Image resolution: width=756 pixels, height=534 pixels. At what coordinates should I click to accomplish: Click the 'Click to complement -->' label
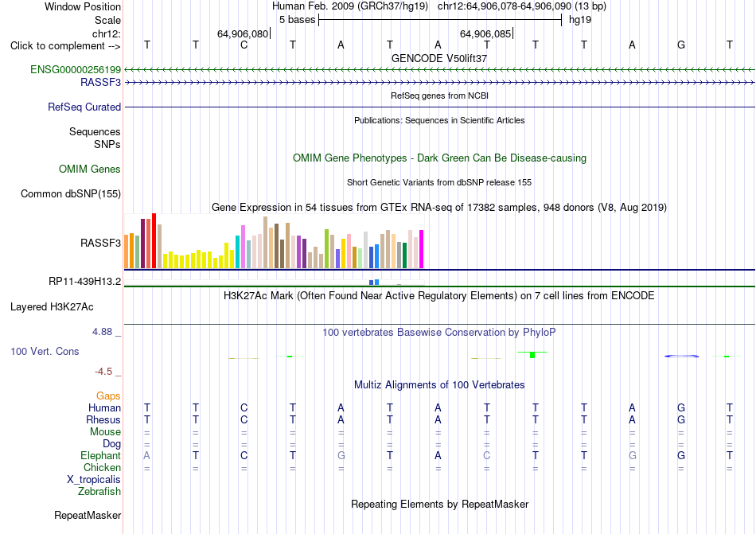coord(65,46)
